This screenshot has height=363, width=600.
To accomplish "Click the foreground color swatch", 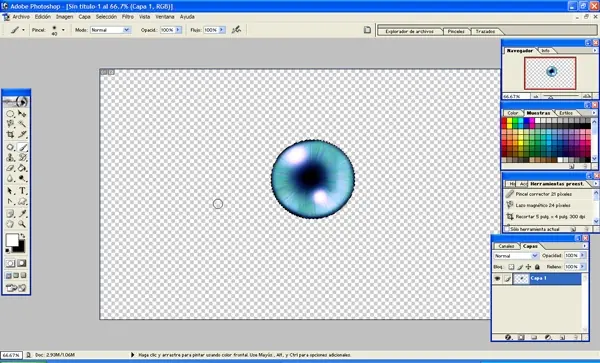I will pos(11,240).
